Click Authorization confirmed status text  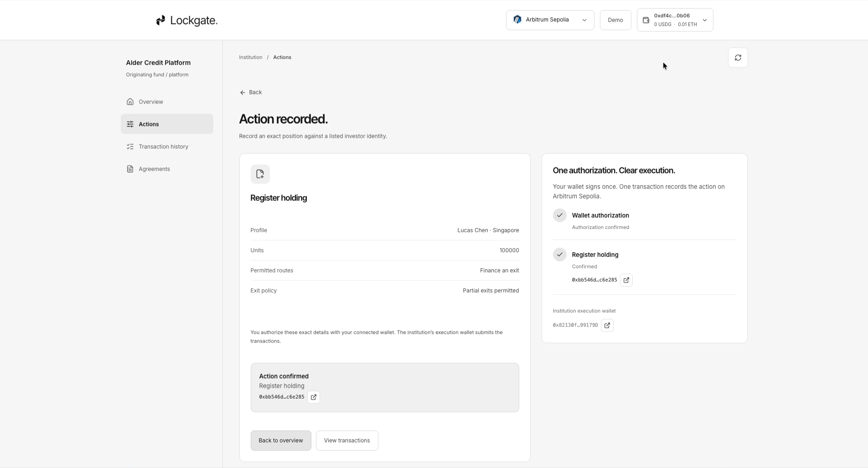point(600,227)
